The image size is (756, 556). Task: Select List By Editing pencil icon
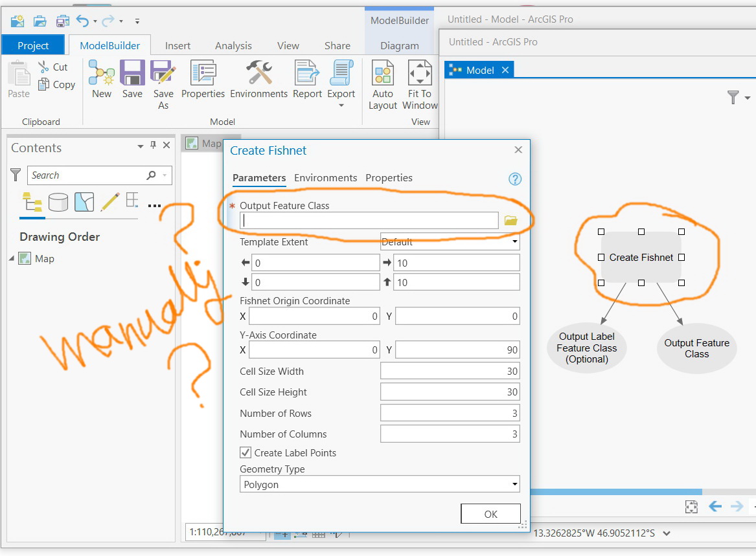(110, 202)
